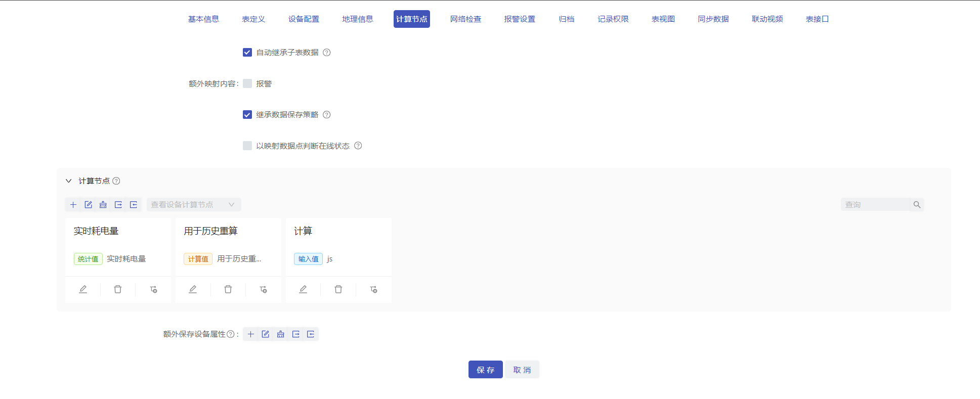Check the 以映射数据点判断在线状态 checkbox

point(247,146)
